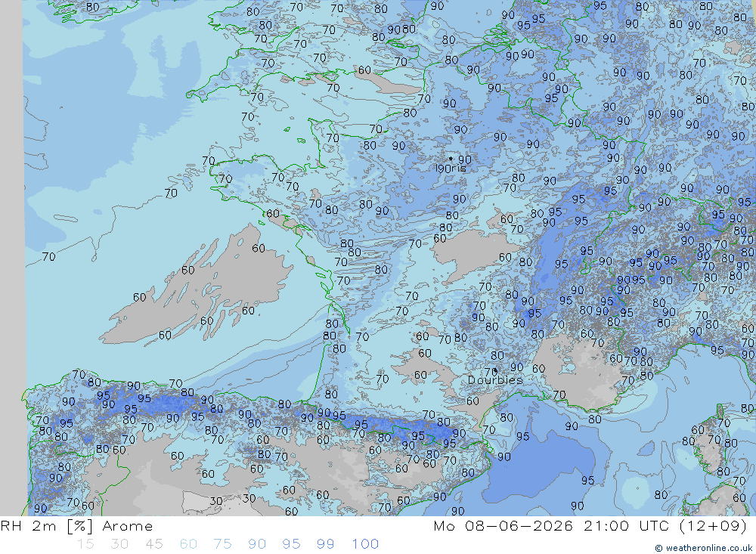Click the "RH 2m [%] Arome" map title

tap(76, 526)
